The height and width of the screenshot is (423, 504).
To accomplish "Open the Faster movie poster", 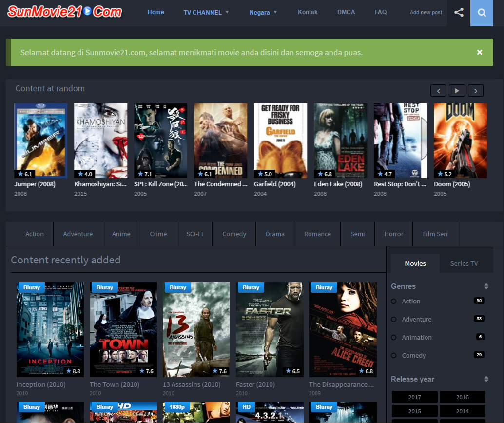I will (x=270, y=330).
